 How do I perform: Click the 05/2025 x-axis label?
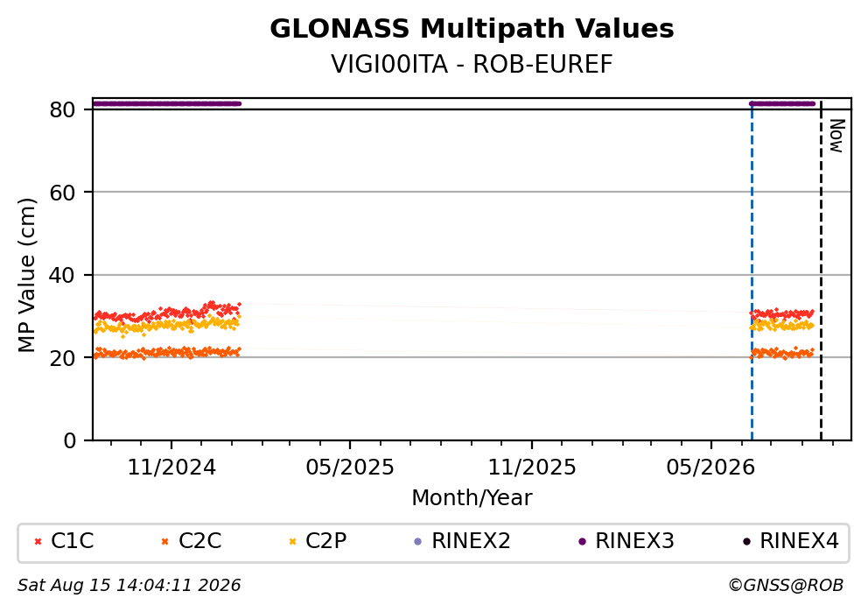click(350, 468)
